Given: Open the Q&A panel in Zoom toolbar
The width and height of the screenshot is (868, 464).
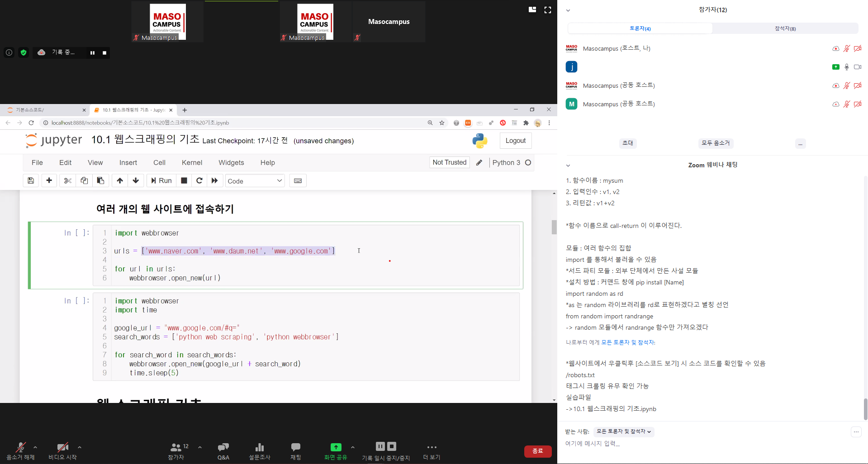Looking at the screenshot, I should point(223,451).
